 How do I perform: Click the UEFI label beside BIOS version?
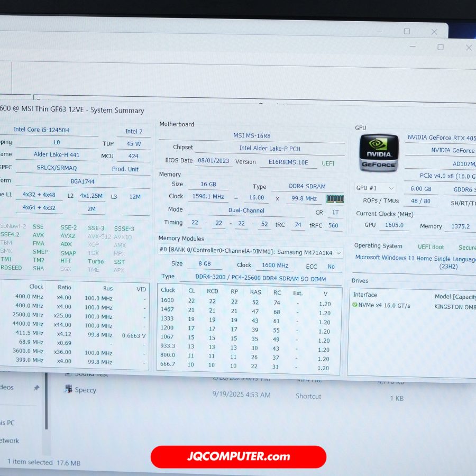(x=328, y=163)
